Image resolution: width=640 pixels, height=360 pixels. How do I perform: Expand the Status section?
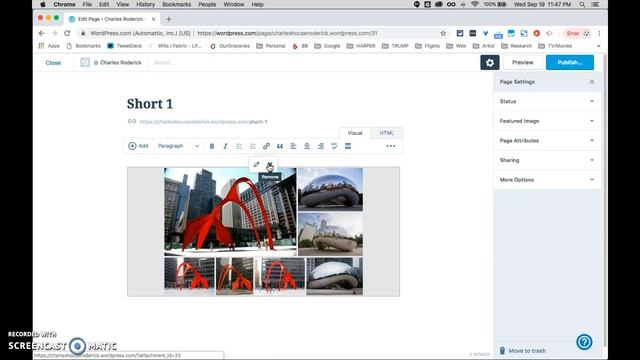point(547,101)
